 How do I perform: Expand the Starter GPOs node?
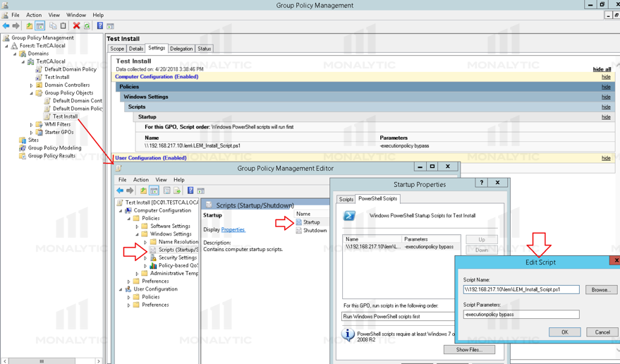pos(31,133)
